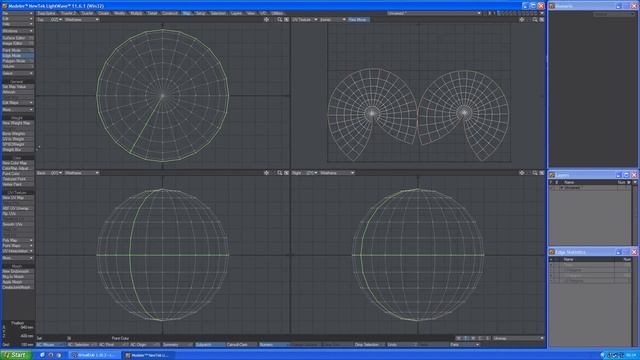
Task: Click the Edge Statistics panel title icon
Action: click(552, 252)
